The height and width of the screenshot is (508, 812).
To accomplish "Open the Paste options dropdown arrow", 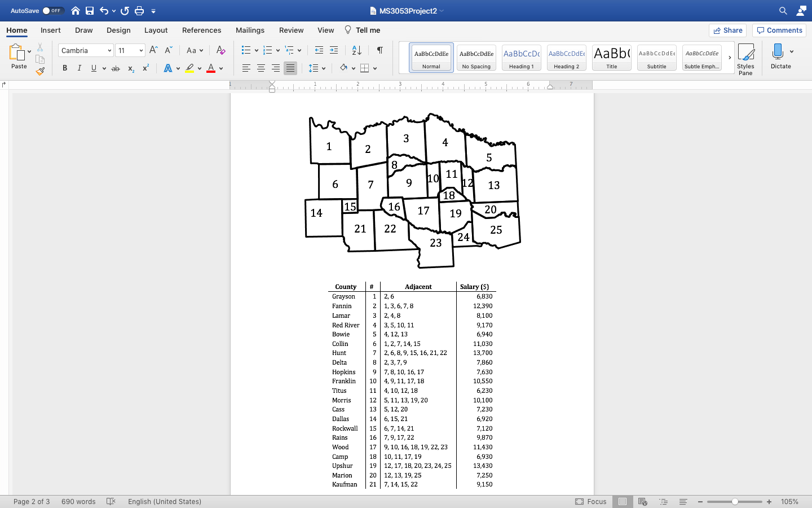I will (x=29, y=51).
